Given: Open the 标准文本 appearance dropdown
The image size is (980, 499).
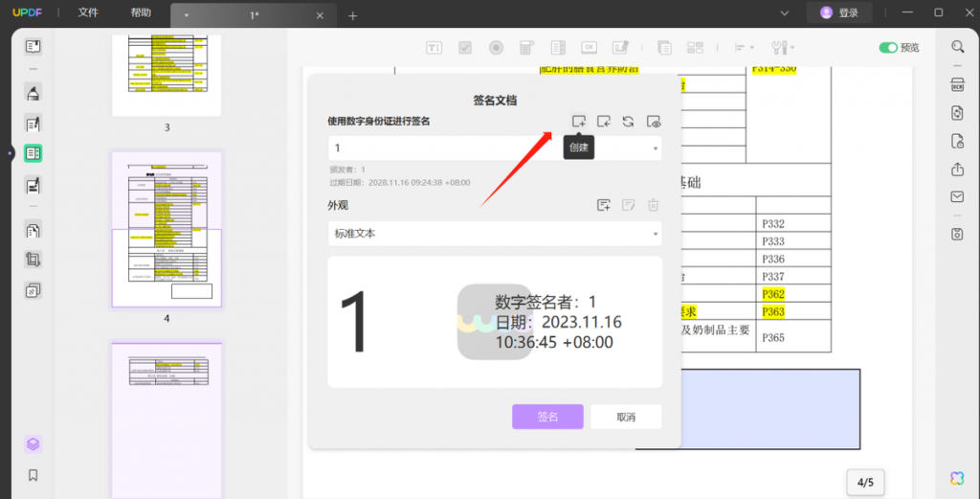Looking at the screenshot, I should (x=495, y=234).
